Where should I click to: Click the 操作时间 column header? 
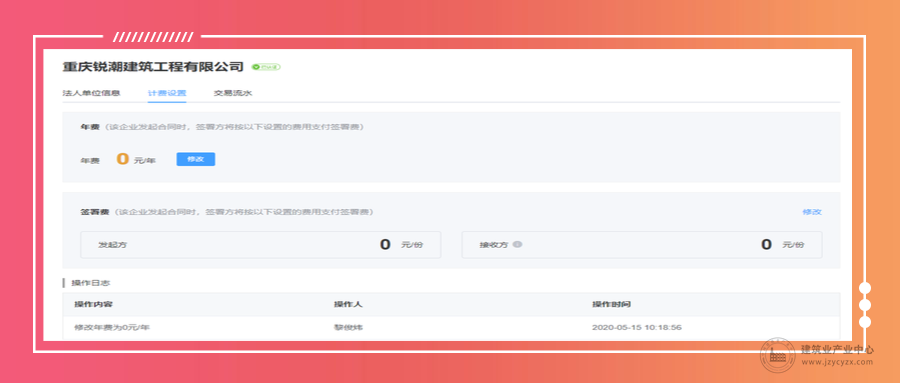(611, 304)
